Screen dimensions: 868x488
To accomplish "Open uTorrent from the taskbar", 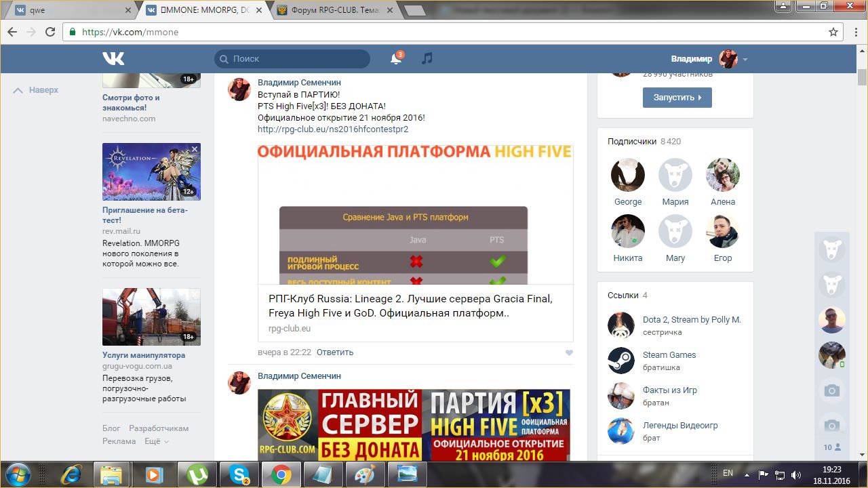I will (x=197, y=474).
